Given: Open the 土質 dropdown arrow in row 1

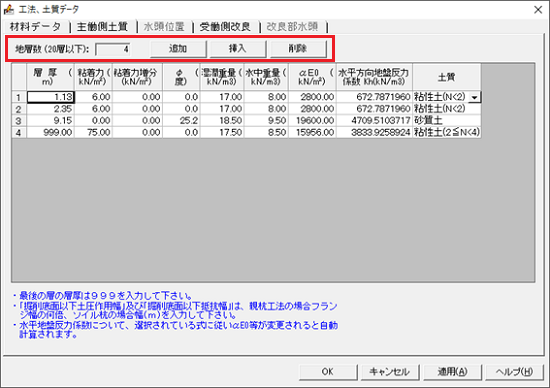Looking at the screenshot, I should coord(475,98).
